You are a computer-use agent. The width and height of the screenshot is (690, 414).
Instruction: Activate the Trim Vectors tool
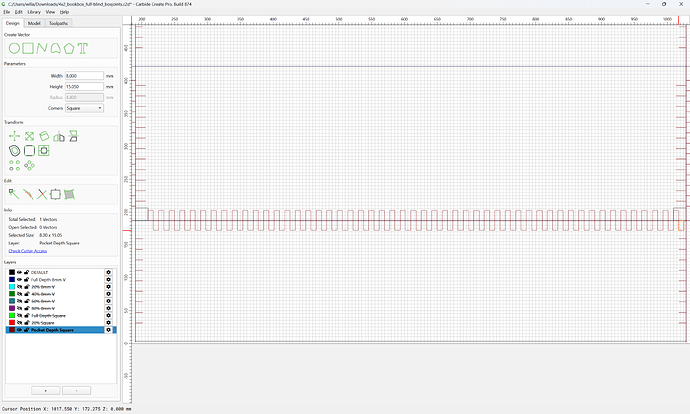[28, 194]
